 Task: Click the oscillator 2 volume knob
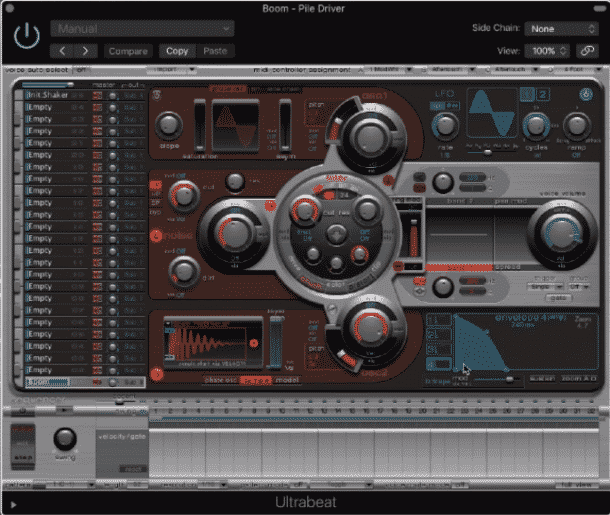370,328
